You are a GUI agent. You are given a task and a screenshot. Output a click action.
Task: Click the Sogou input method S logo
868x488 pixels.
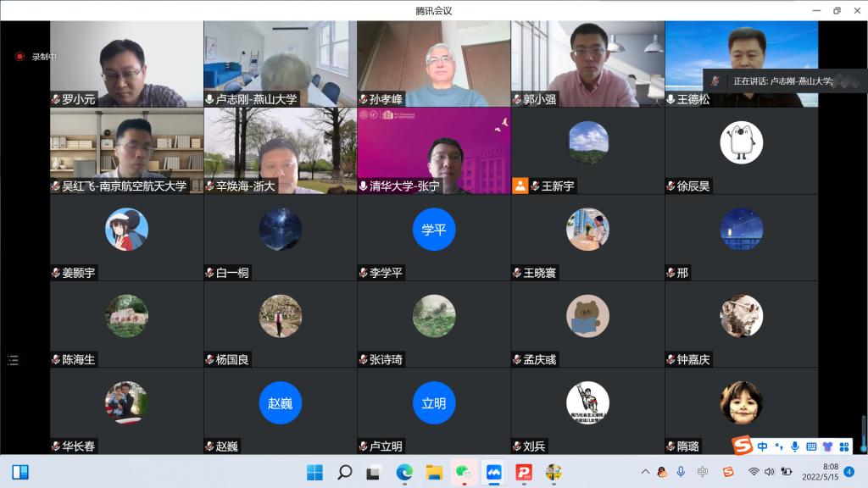coord(743,446)
